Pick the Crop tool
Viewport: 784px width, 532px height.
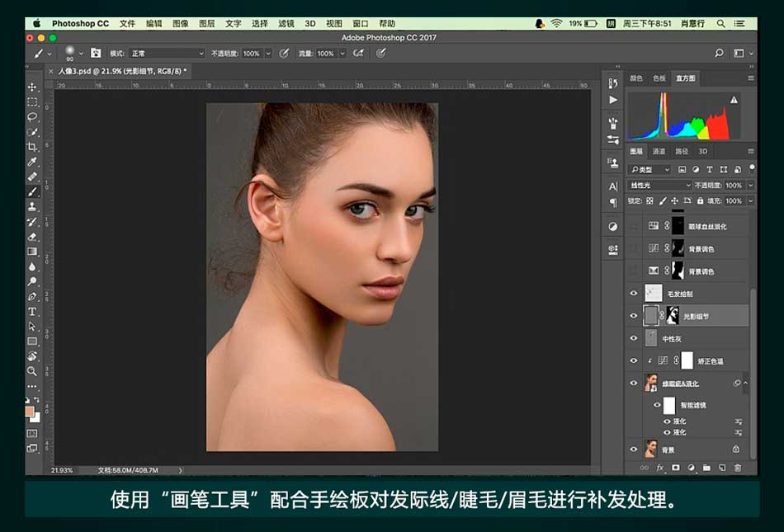(32, 147)
